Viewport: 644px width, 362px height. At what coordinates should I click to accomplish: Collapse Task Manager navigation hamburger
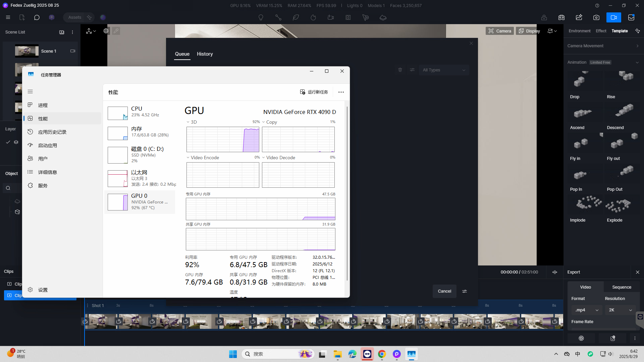30,92
